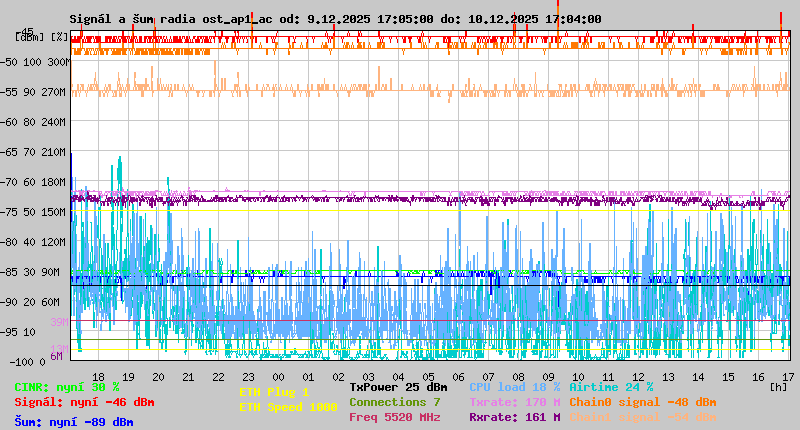Select the ETH Plug legend entry
Viewport: 800px width, 430px height.
pyautogui.click(x=274, y=392)
